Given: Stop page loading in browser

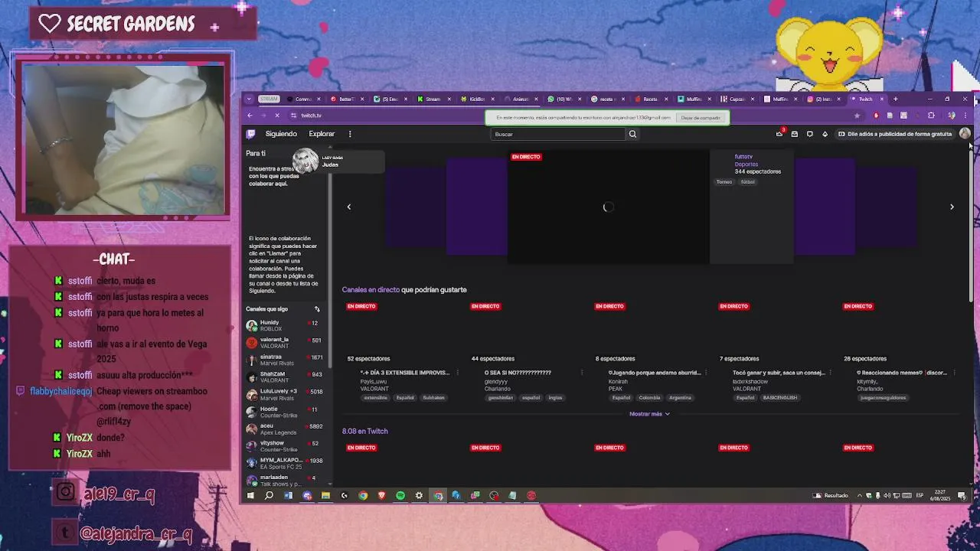Looking at the screenshot, I should (277, 116).
